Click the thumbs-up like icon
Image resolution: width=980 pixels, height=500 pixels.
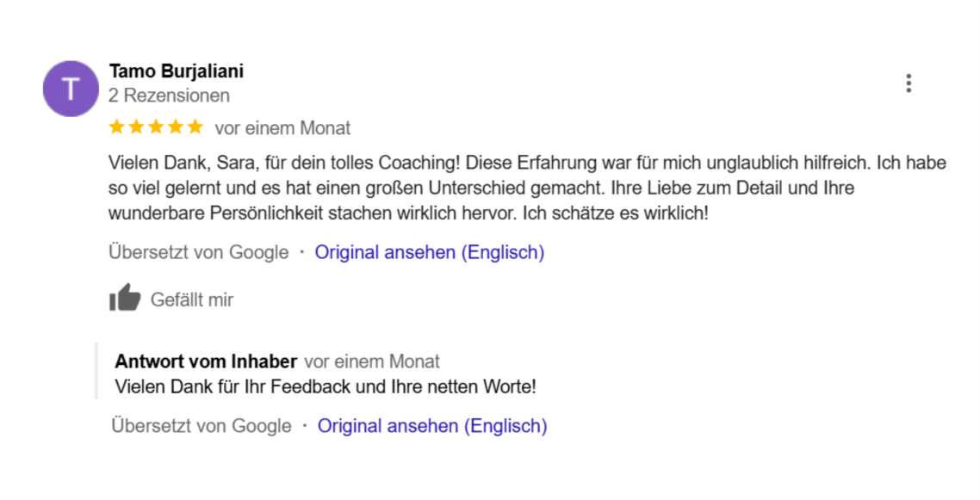pos(125,299)
